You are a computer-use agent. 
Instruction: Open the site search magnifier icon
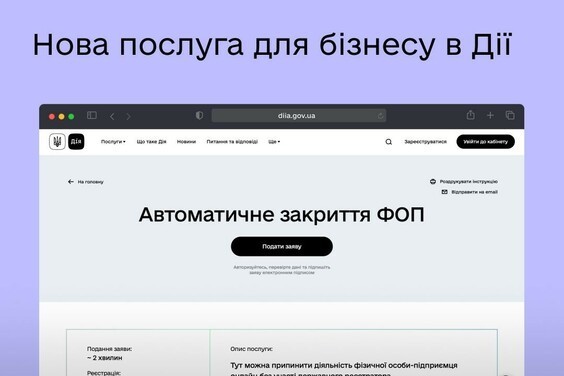pyautogui.click(x=388, y=142)
